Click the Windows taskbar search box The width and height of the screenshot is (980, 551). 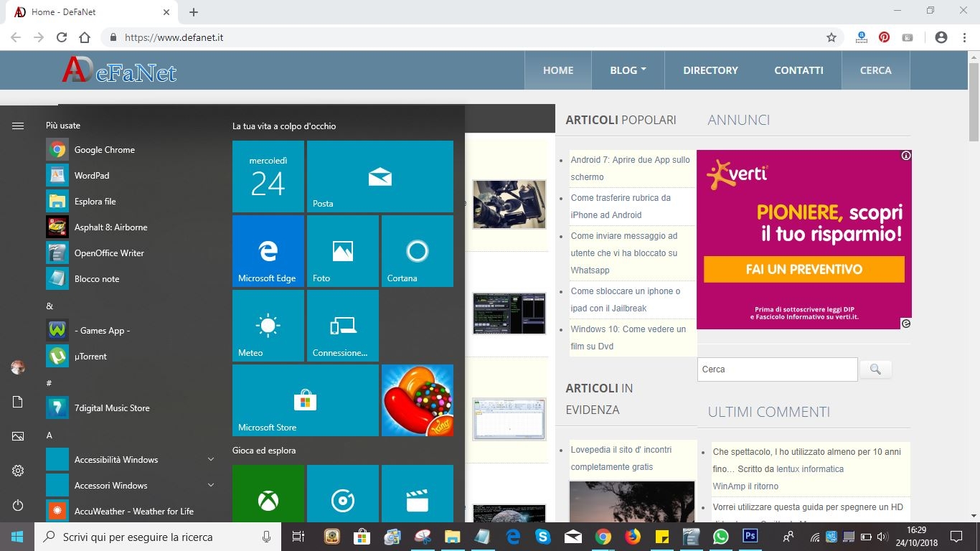[x=157, y=537]
